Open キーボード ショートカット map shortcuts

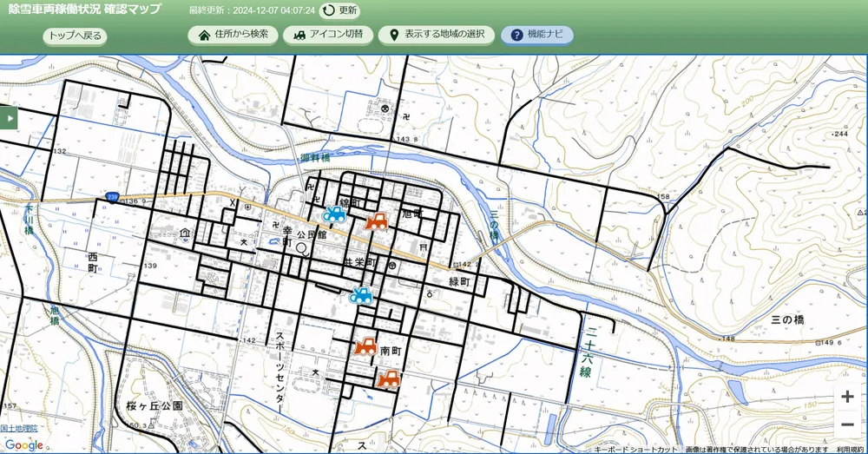click(635, 450)
